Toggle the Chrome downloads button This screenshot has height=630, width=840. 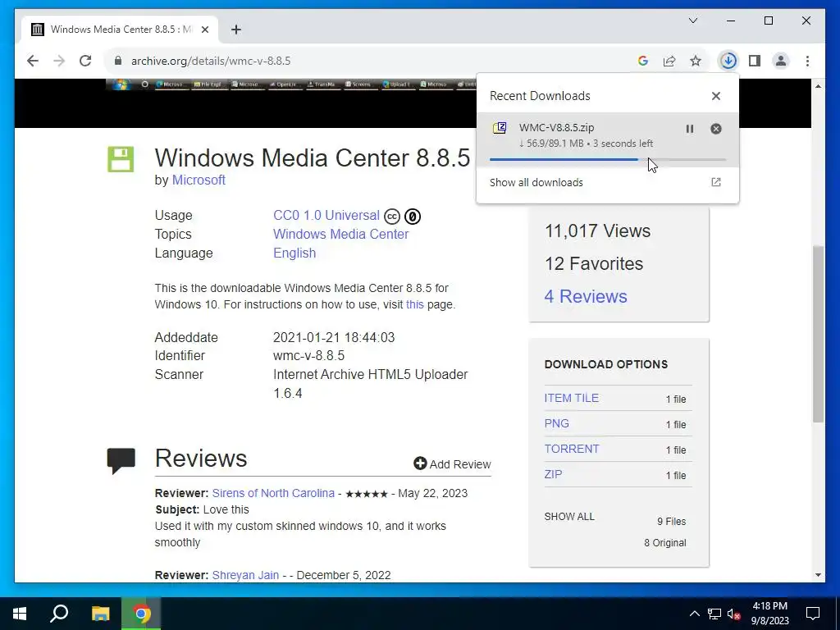728,61
